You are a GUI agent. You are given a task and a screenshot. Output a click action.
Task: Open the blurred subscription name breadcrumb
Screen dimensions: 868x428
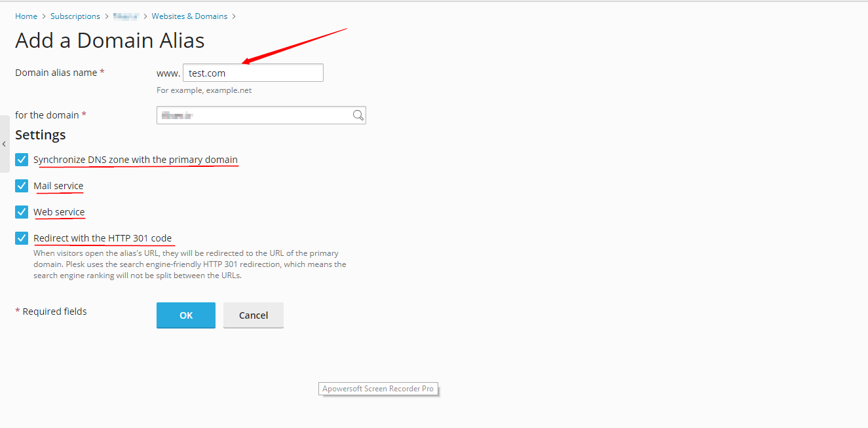[126, 16]
